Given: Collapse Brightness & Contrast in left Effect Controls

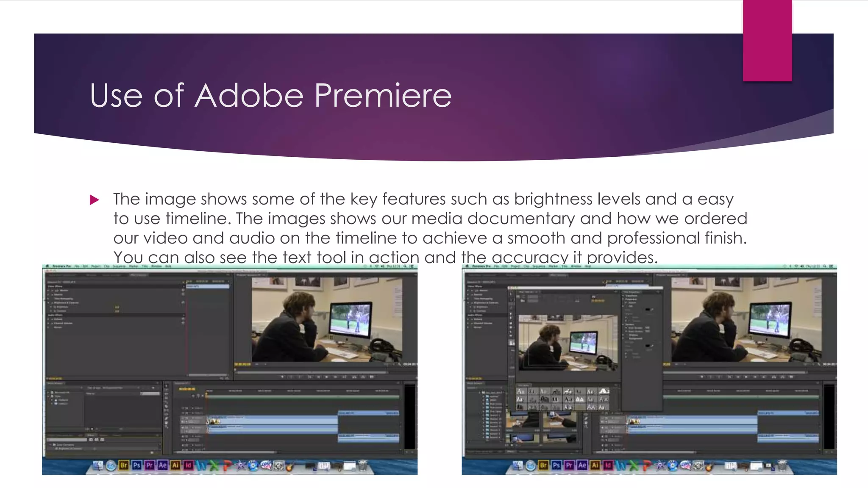Looking at the screenshot, I should pyautogui.click(x=48, y=303).
